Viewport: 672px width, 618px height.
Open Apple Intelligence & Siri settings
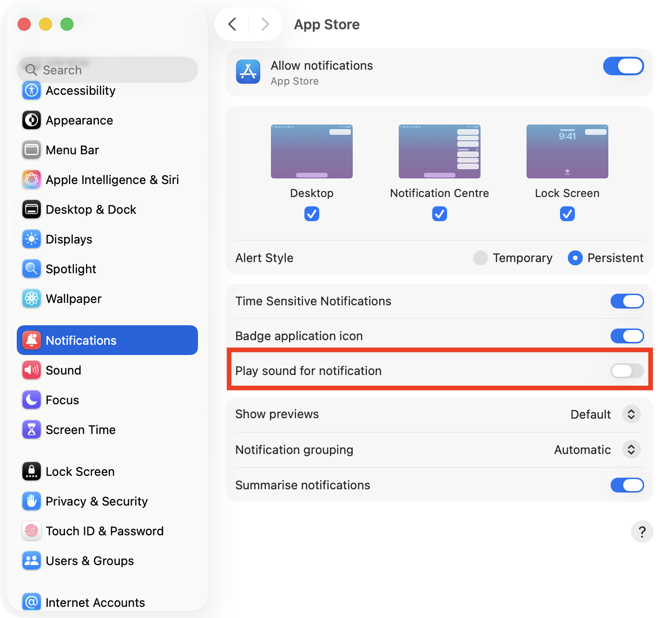click(31, 180)
